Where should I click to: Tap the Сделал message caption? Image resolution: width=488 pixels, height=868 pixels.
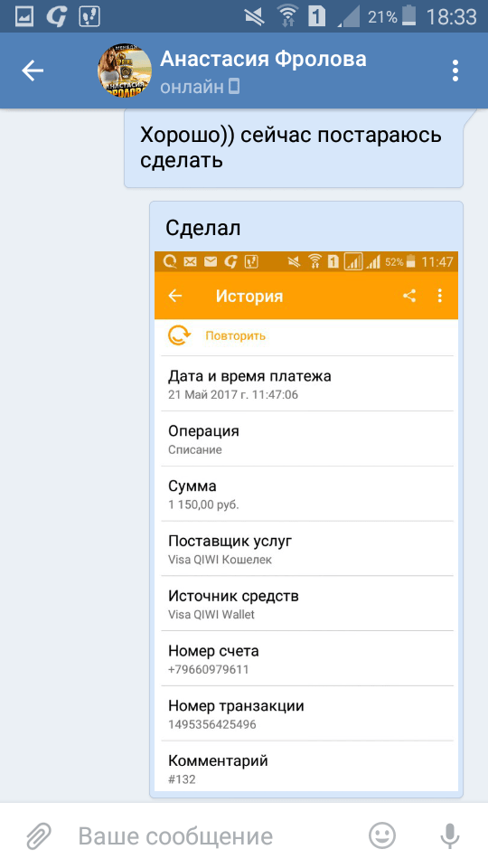[203, 228]
